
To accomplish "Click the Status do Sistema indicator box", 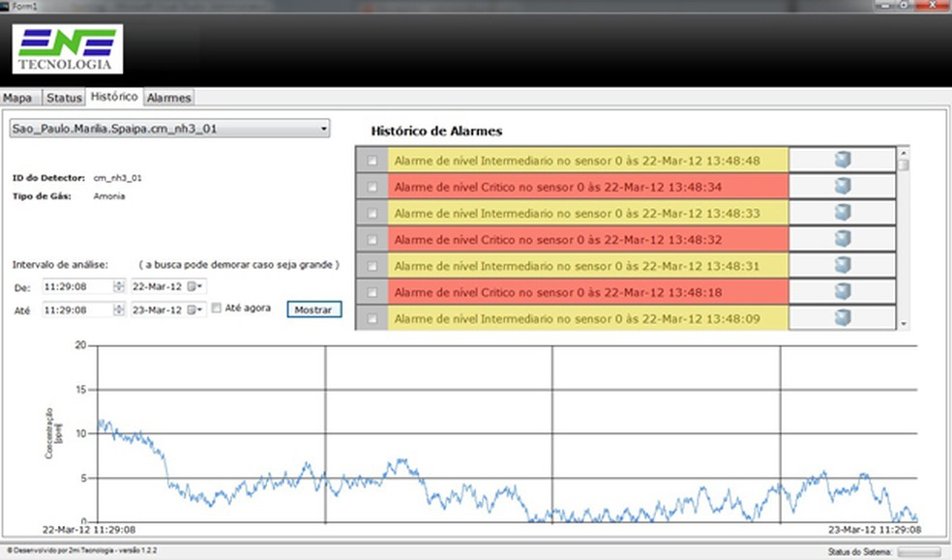I will (918, 551).
